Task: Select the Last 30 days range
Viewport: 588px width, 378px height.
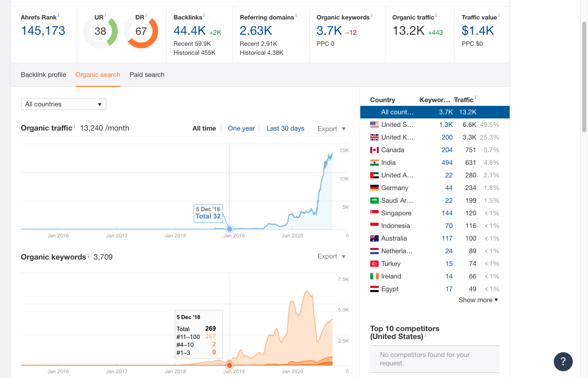Action: [286, 128]
